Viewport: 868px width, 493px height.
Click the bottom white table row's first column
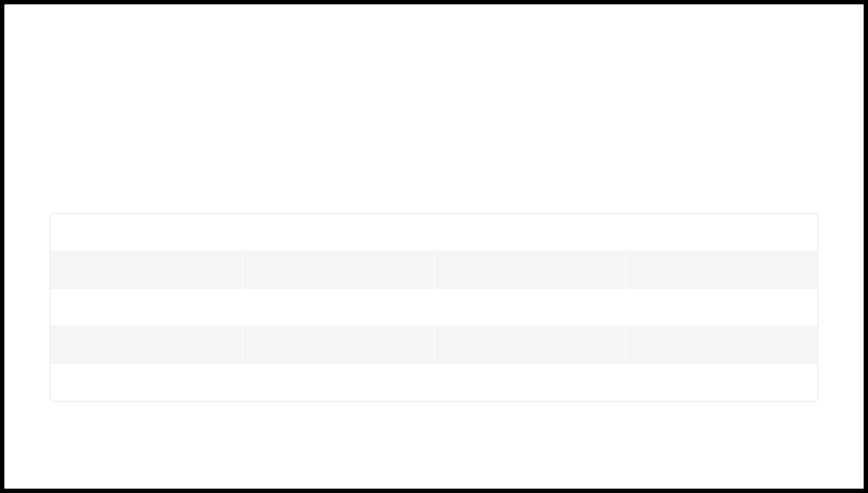pyautogui.click(x=146, y=382)
